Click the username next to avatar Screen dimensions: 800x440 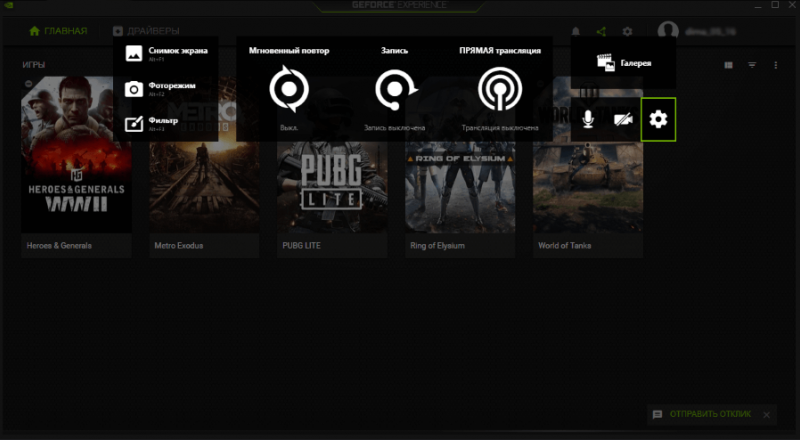pyautogui.click(x=710, y=32)
